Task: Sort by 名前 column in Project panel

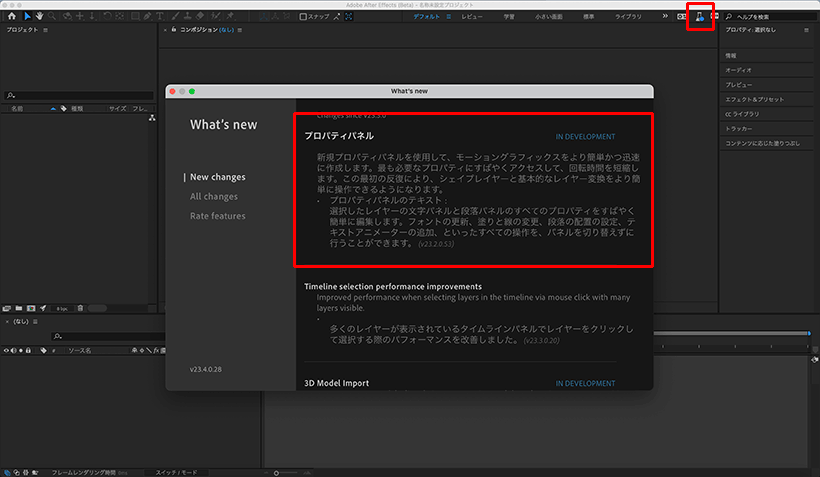Action: (x=17, y=109)
